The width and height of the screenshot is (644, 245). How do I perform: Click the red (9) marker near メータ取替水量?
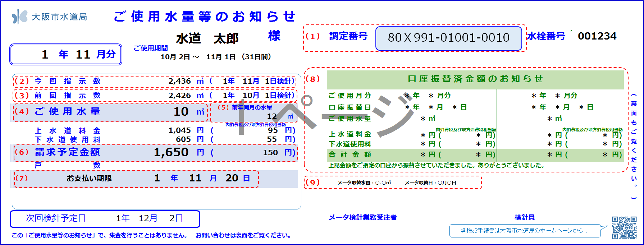point(312,182)
